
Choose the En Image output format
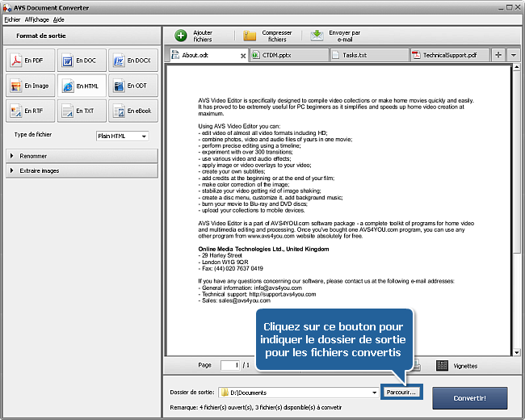point(30,86)
